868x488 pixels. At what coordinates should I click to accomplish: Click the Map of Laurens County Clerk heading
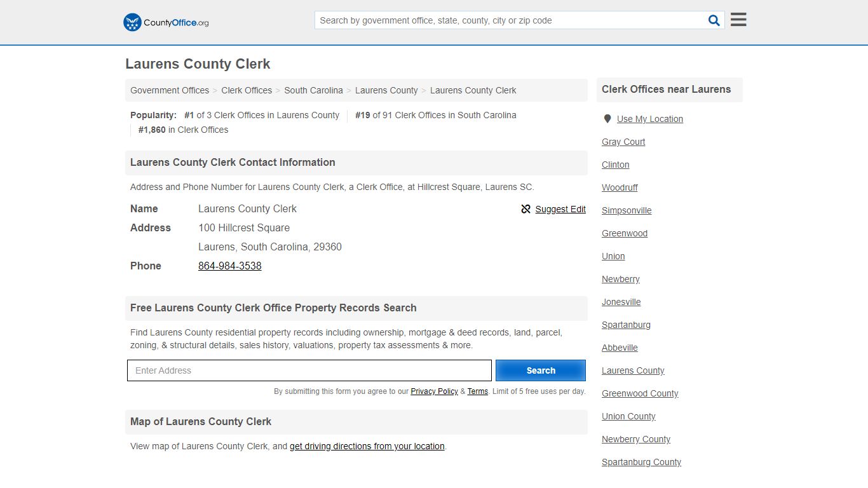click(x=201, y=422)
